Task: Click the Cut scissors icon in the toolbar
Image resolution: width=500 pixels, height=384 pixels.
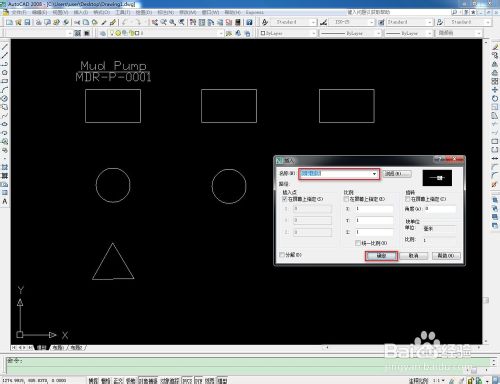Action: pos(77,22)
